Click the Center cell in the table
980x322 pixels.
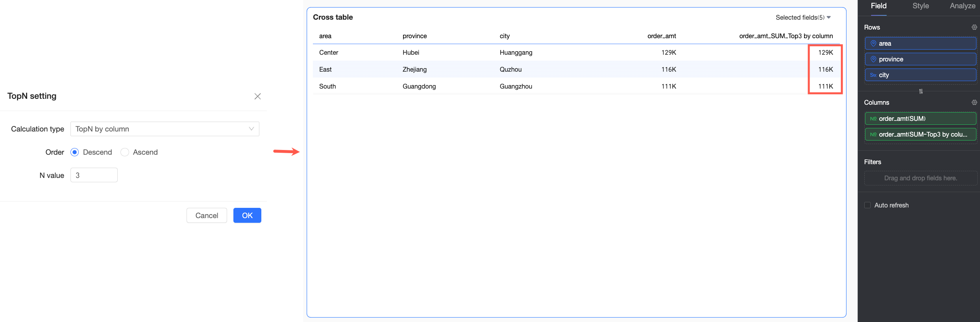click(329, 52)
